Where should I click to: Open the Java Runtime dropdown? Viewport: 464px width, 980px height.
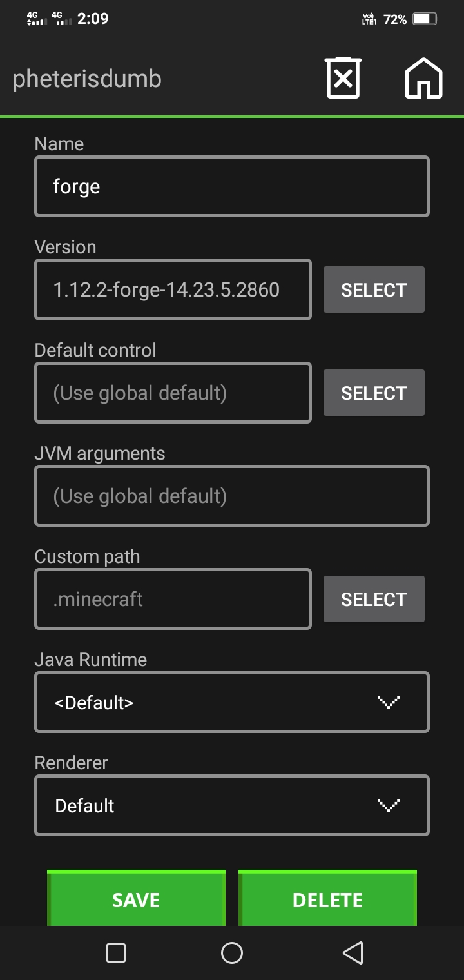coord(232,702)
